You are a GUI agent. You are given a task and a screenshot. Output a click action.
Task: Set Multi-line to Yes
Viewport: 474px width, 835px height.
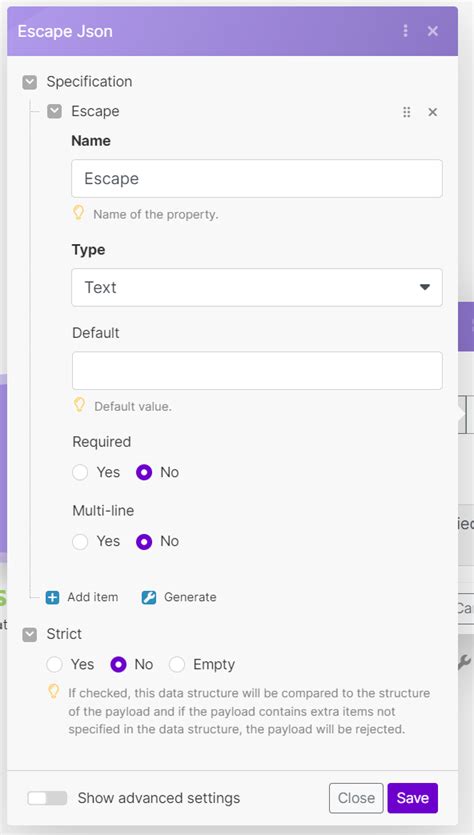(x=80, y=542)
